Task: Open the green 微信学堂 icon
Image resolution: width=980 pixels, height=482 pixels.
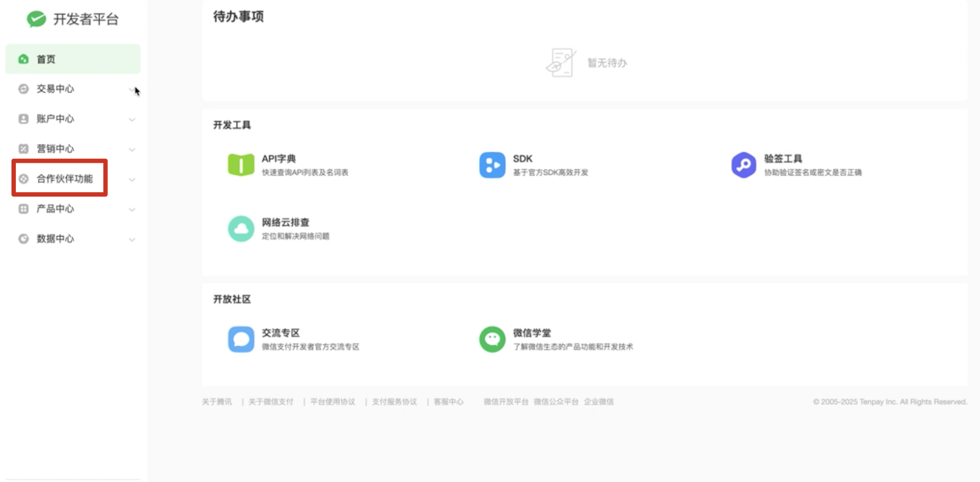Action: coord(492,340)
